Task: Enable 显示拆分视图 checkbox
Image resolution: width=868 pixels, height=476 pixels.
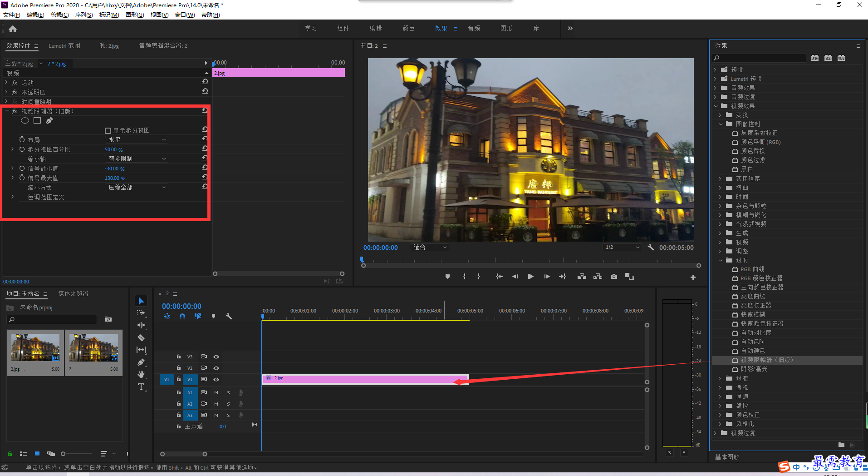Action: coord(108,131)
